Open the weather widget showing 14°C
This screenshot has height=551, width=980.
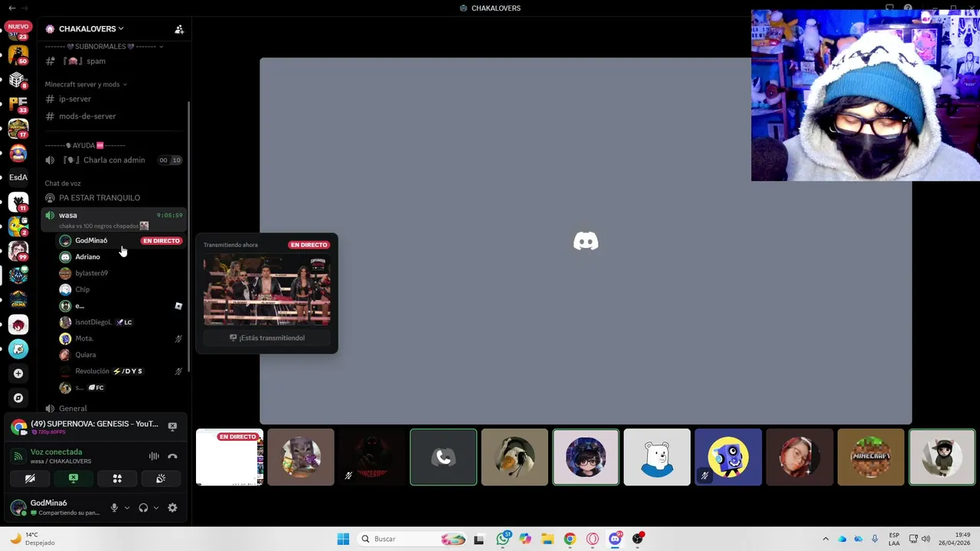tap(33, 539)
